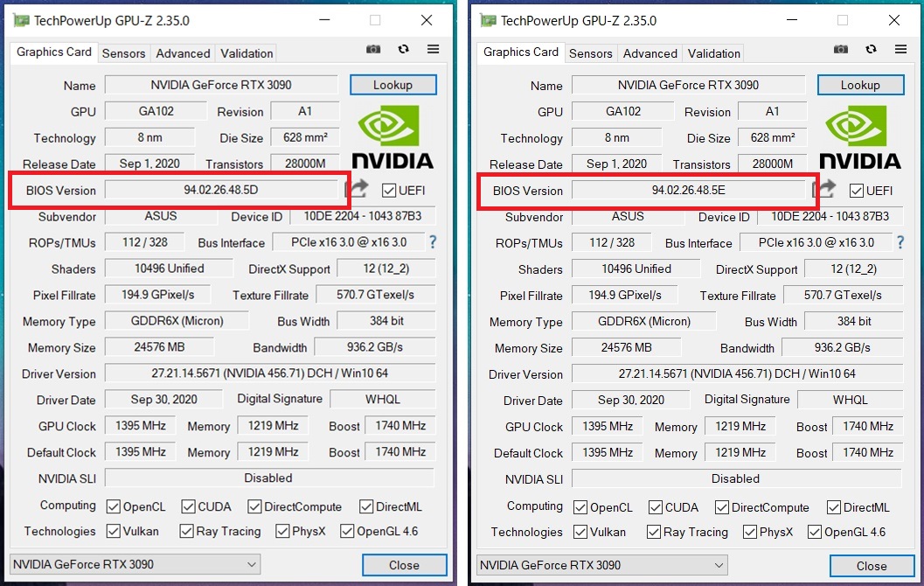This screenshot has height=586, width=924.
Task: Switch to the Sensors tab in the right window
Action: click(590, 53)
